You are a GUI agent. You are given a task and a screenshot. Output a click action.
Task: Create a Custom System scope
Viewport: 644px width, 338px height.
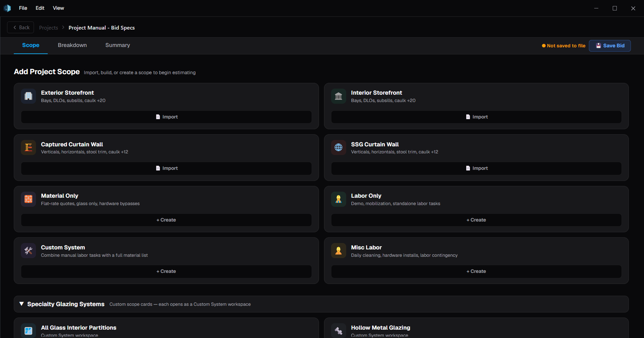tap(166, 271)
